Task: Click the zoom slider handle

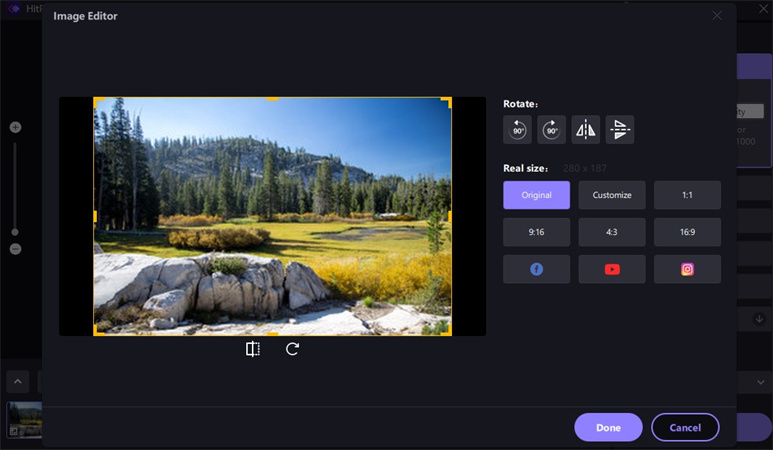Action: tap(15, 232)
